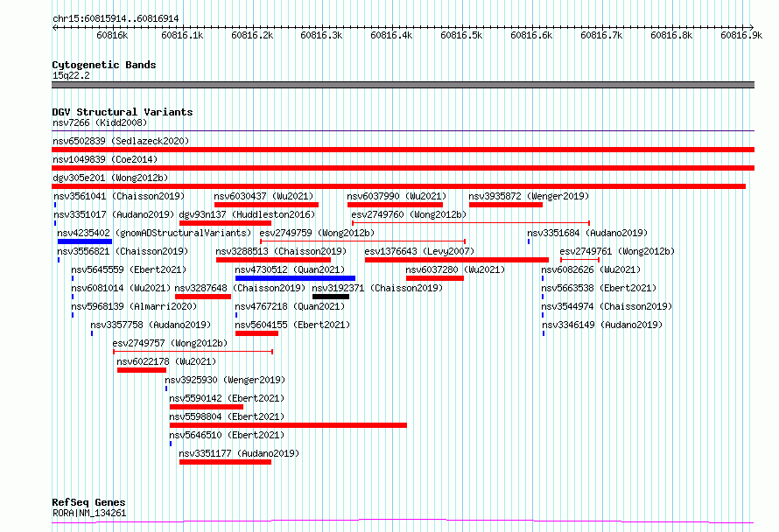This screenshot has height=532, width=779.
Task: Select nsv6037990 (Wu2021) variant label
Action: point(397,196)
